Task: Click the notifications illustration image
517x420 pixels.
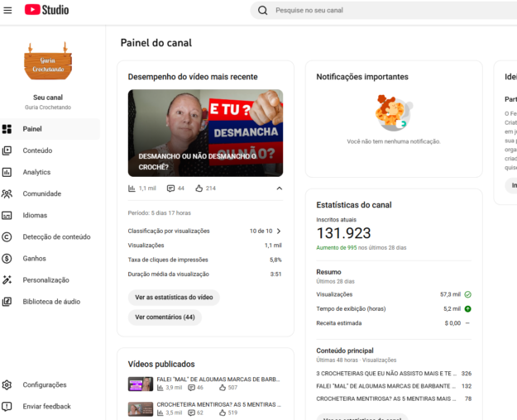Action: click(394, 112)
